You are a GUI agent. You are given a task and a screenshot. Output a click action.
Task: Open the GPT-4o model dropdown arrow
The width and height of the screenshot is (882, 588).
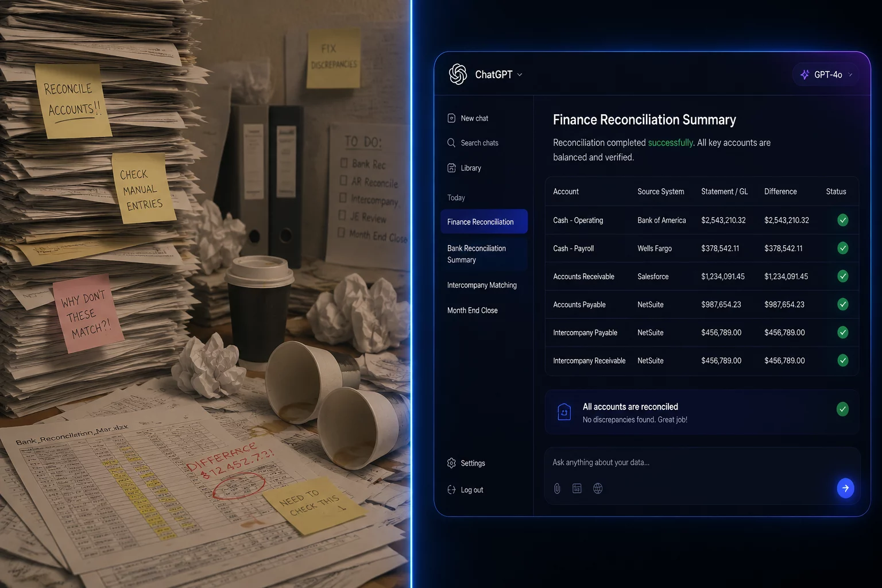(850, 75)
